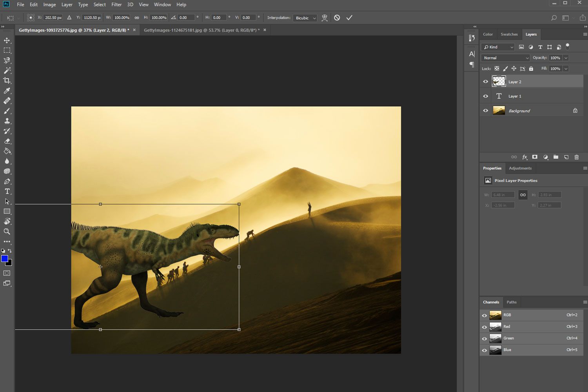Viewport: 588px width, 392px height.
Task: Hide Layer 1 visibility
Action: point(485,96)
